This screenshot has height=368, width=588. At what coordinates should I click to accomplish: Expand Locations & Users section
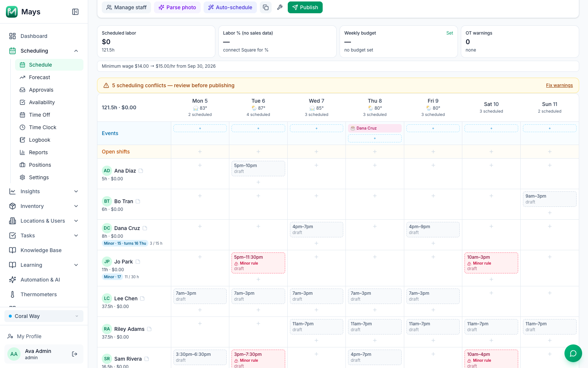[76, 221]
